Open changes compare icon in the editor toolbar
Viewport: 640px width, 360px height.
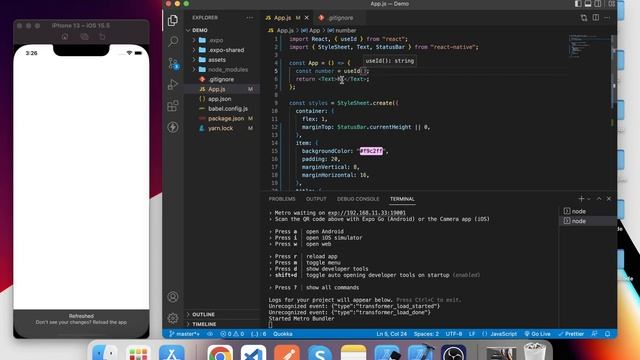584,18
